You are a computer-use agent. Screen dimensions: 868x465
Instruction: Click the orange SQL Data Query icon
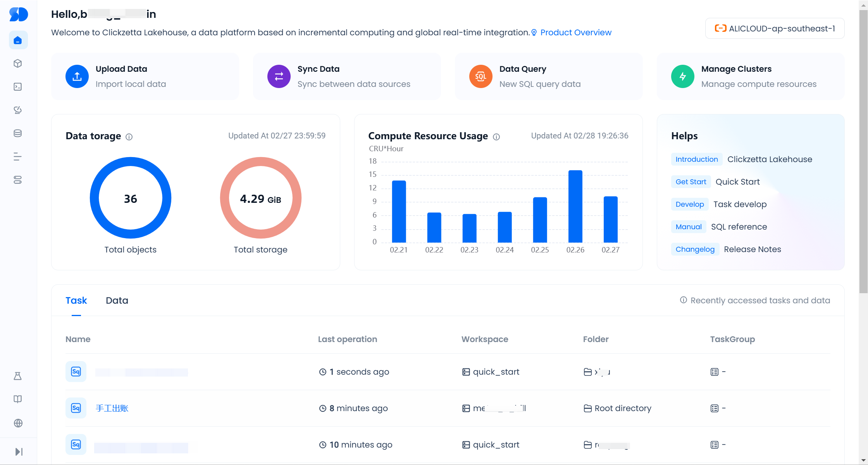point(480,76)
